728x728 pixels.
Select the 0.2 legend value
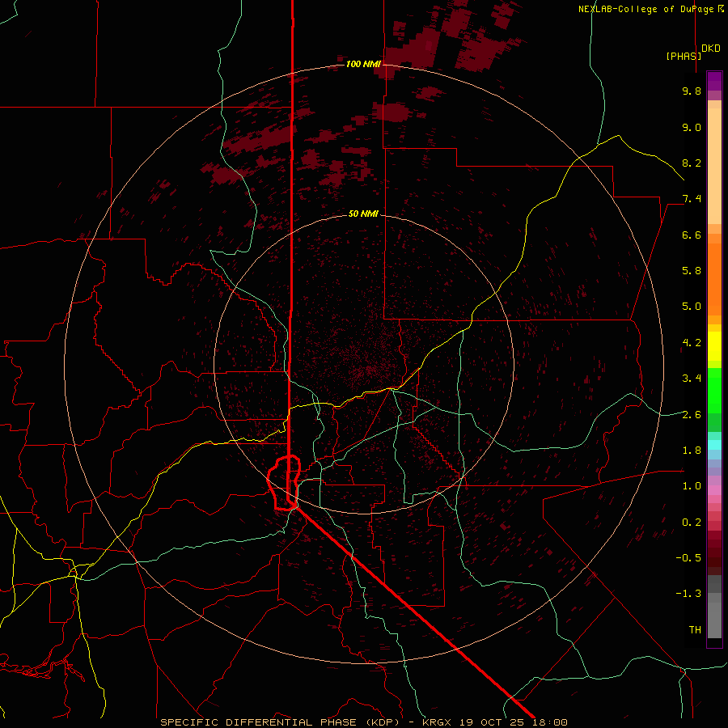[x=692, y=523]
